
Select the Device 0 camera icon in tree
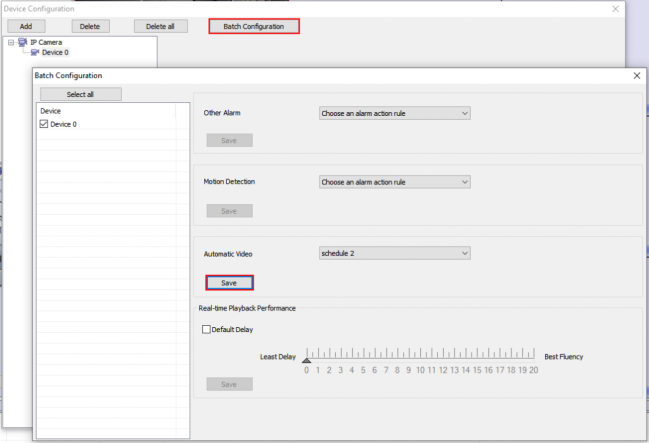point(34,52)
